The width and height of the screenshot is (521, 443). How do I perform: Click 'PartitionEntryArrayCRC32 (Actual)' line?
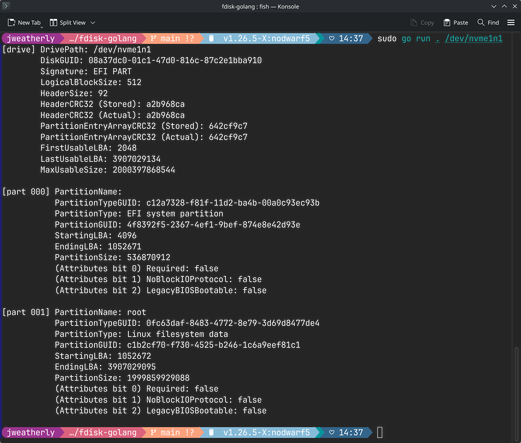tap(144, 137)
